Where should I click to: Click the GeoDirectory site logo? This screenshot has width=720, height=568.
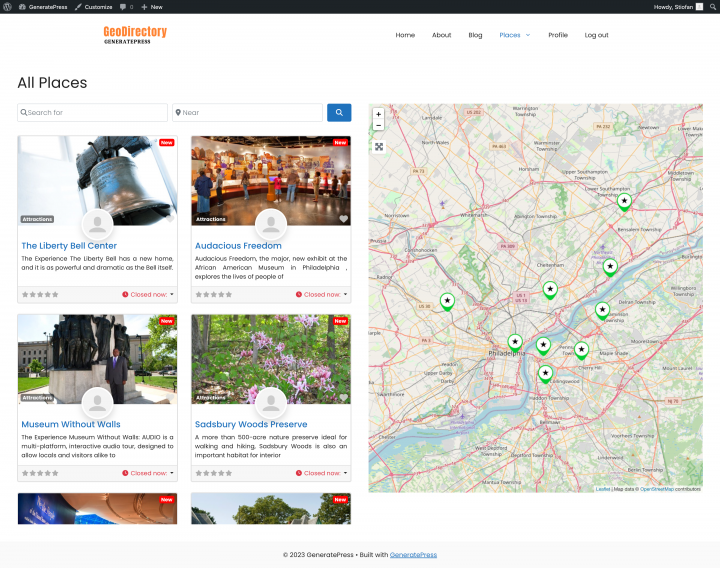click(x=135, y=35)
